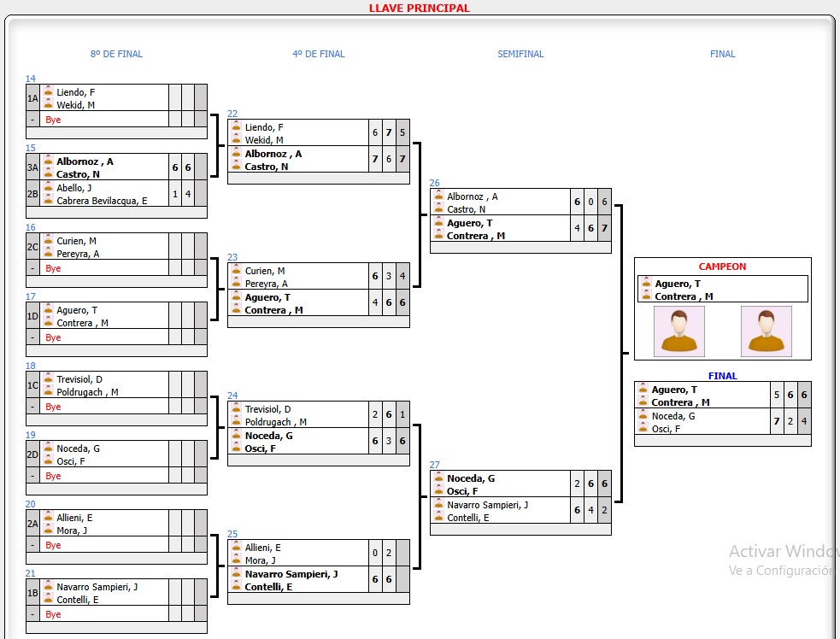Open match number 27 link
Viewport: 840px width, 639px height.
pos(434,465)
